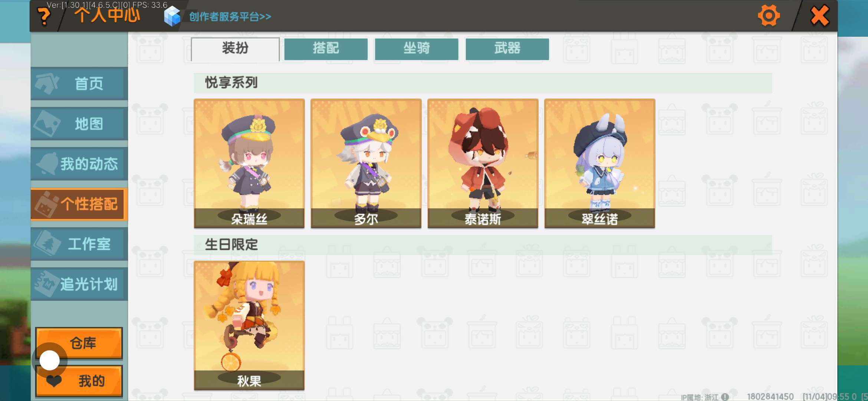Tap the white floating assistive circle
868x401 pixels.
click(49, 360)
